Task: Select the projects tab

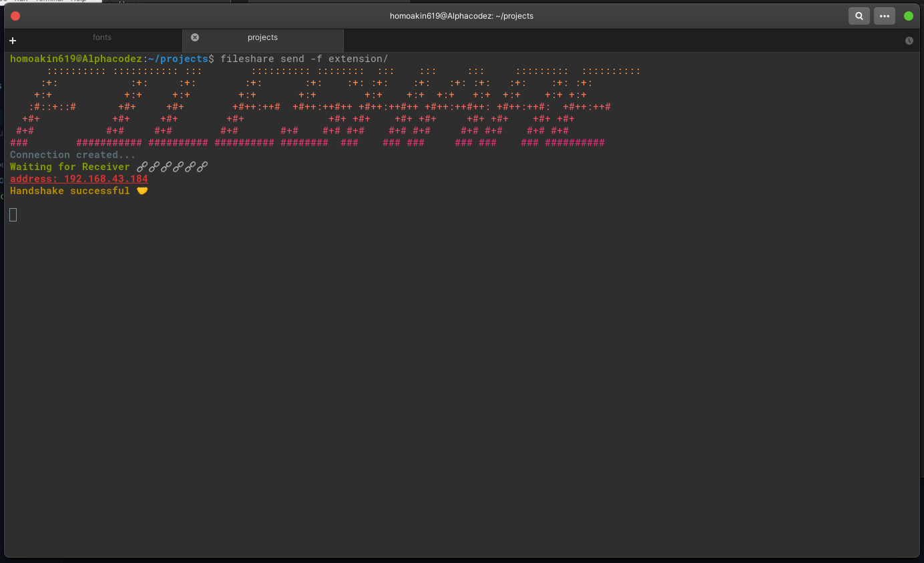Action: [x=262, y=37]
